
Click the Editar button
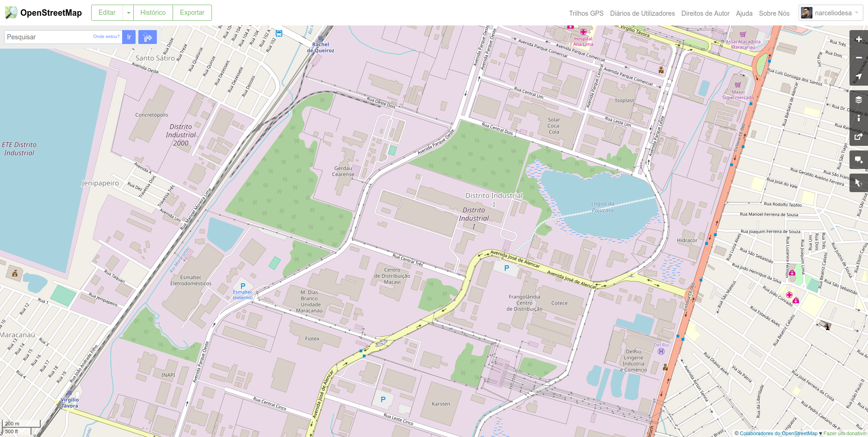coord(107,13)
